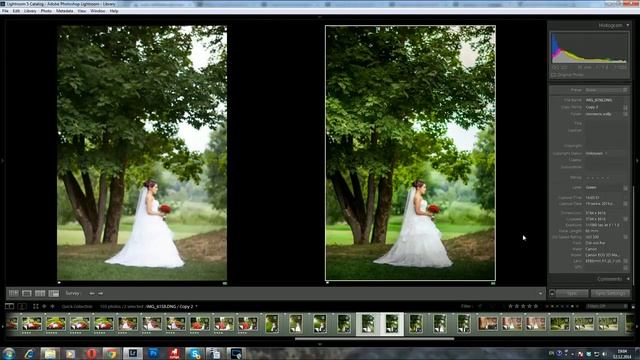The height and width of the screenshot is (360, 640).
Task: Filter by one star rating
Action: pyautogui.click(x=510, y=306)
